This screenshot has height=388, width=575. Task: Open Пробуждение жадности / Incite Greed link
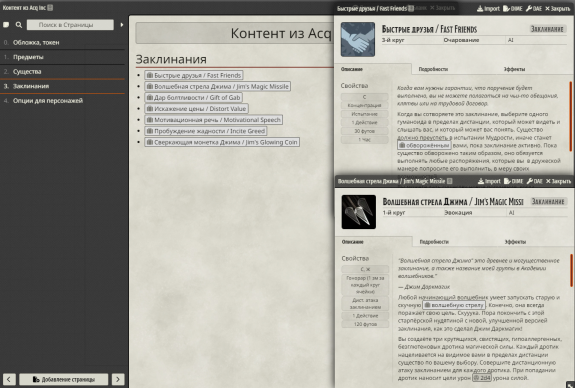click(205, 131)
